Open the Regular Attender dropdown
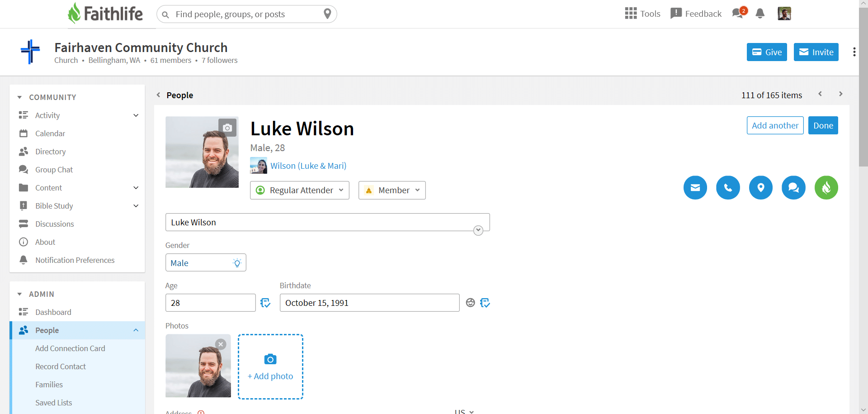The image size is (868, 414). (300, 190)
